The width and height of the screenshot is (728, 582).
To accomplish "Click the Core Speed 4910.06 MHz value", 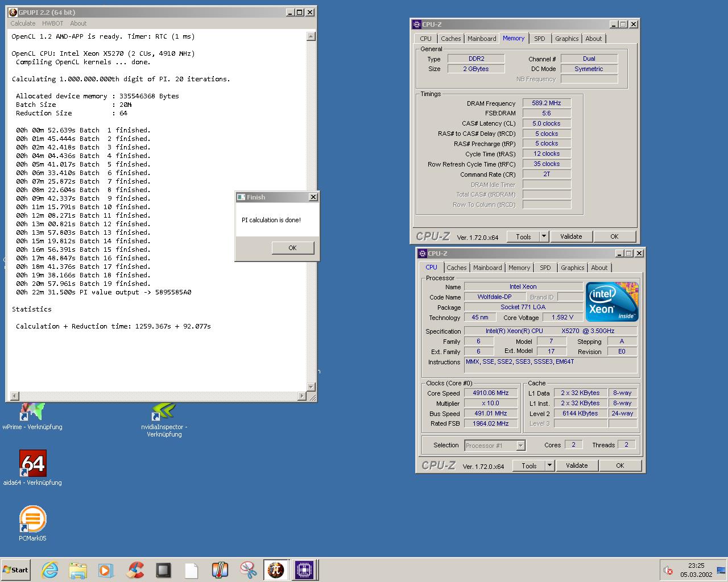I will point(491,393).
